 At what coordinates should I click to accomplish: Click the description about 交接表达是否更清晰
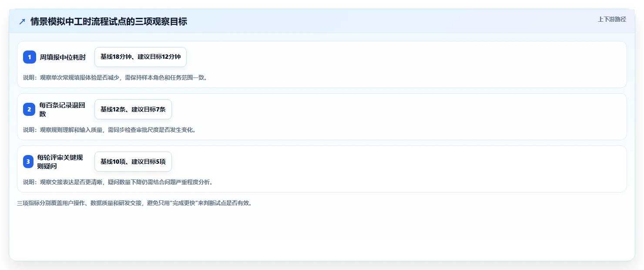coord(118,182)
